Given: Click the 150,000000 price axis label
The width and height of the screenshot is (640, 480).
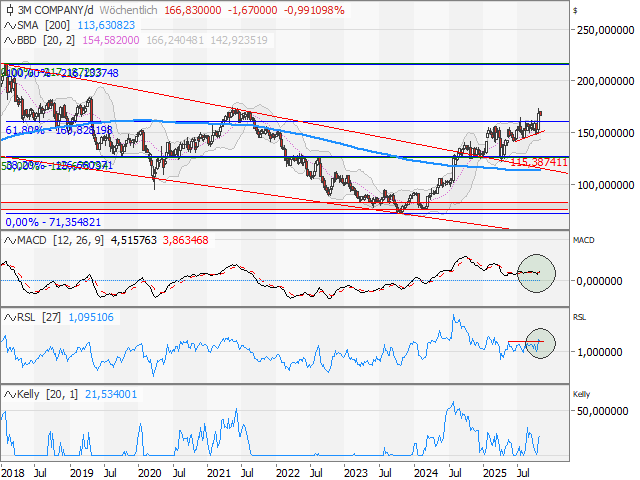Looking at the screenshot, I should 605,133.
